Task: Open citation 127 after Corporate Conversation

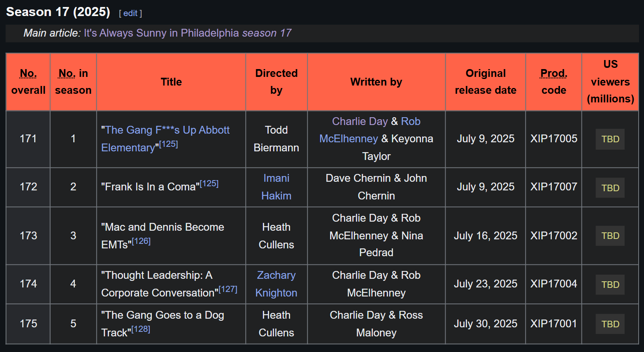Action: pyautogui.click(x=228, y=289)
